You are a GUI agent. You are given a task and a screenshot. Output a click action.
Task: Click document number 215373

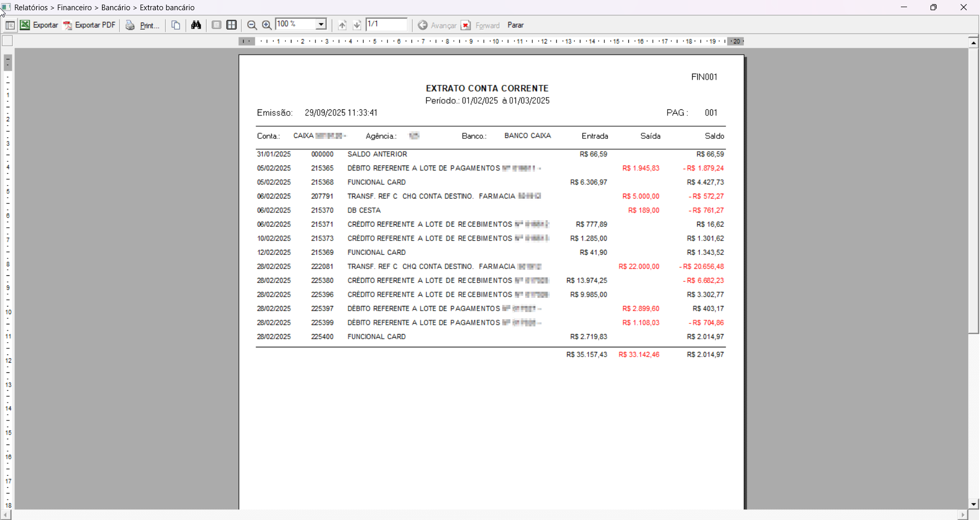coord(323,239)
